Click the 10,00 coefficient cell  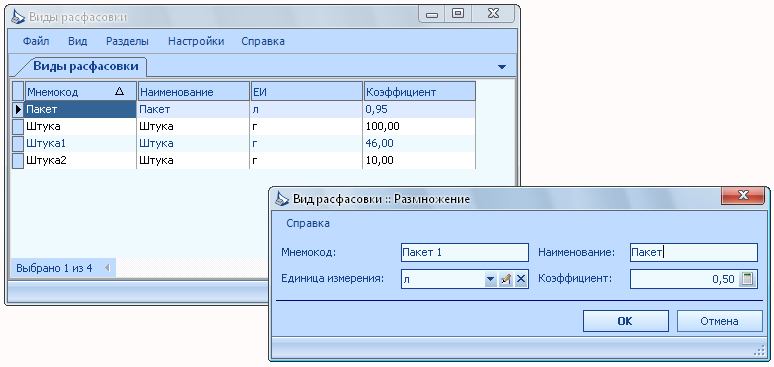[x=420, y=161]
